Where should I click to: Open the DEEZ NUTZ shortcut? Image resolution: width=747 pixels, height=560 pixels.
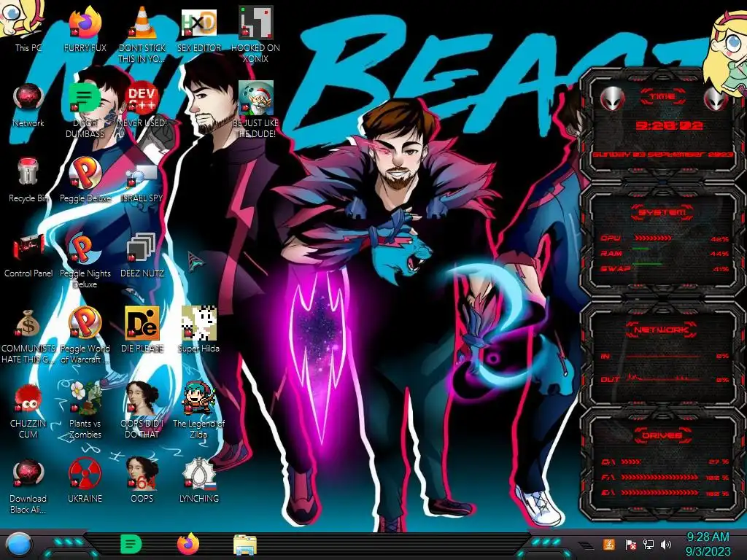(x=142, y=255)
